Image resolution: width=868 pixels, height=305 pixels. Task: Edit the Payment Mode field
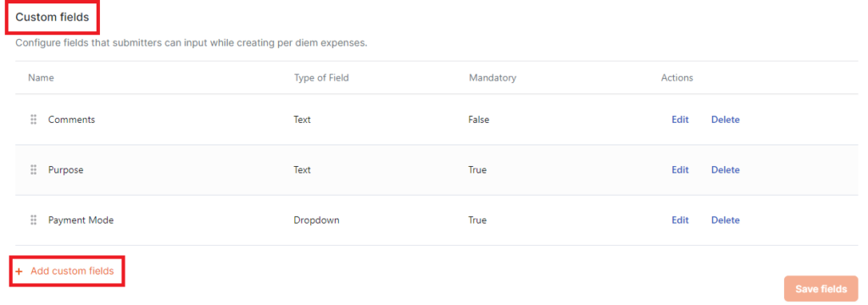click(x=680, y=220)
